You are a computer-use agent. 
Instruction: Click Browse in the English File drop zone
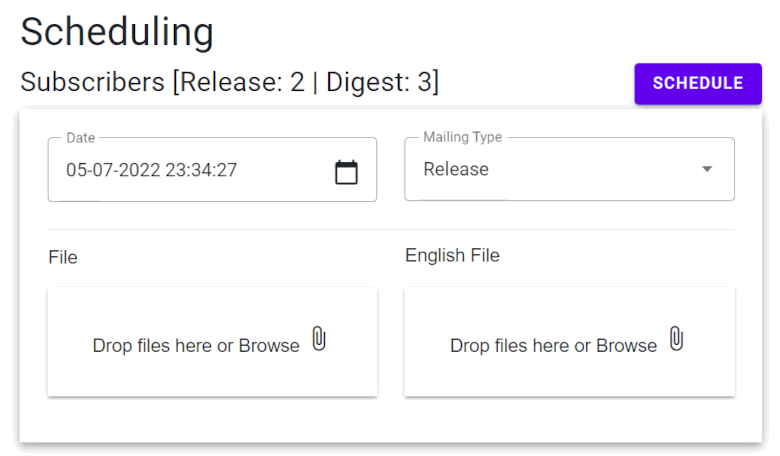click(x=626, y=346)
